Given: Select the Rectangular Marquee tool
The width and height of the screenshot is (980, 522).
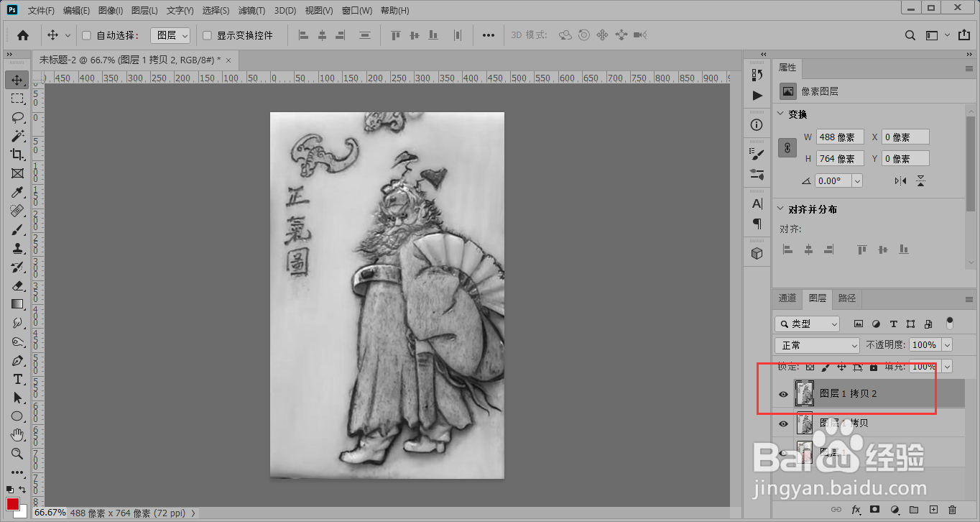Looking at the screenshot, I should point(17,99).
